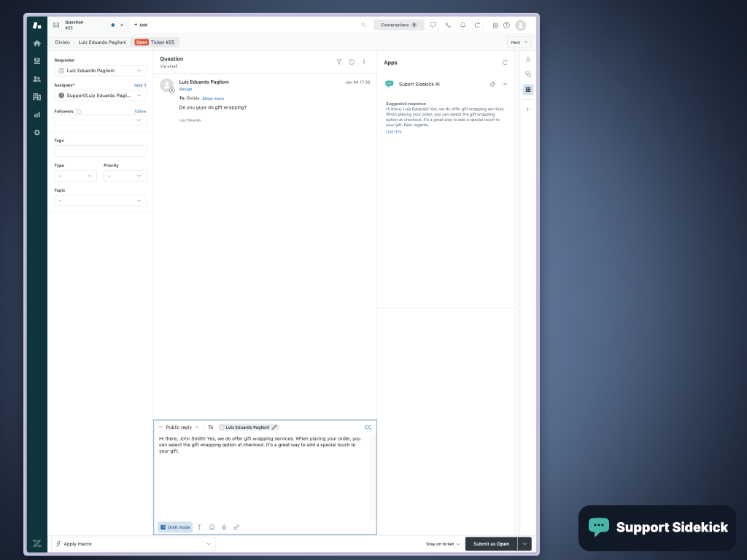This screenshot has width=747, height=560.
Task: Toggle Draft mode in the reply editor
Action: click(174, 526)
